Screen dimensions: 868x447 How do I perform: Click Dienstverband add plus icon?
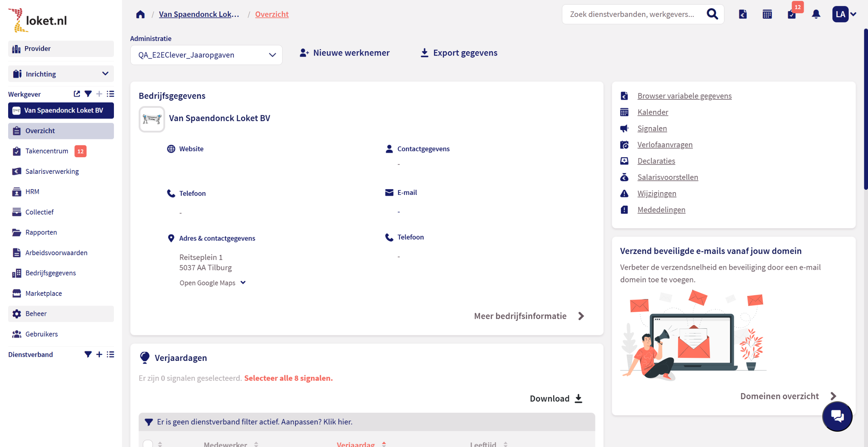(x=99, y=354)
